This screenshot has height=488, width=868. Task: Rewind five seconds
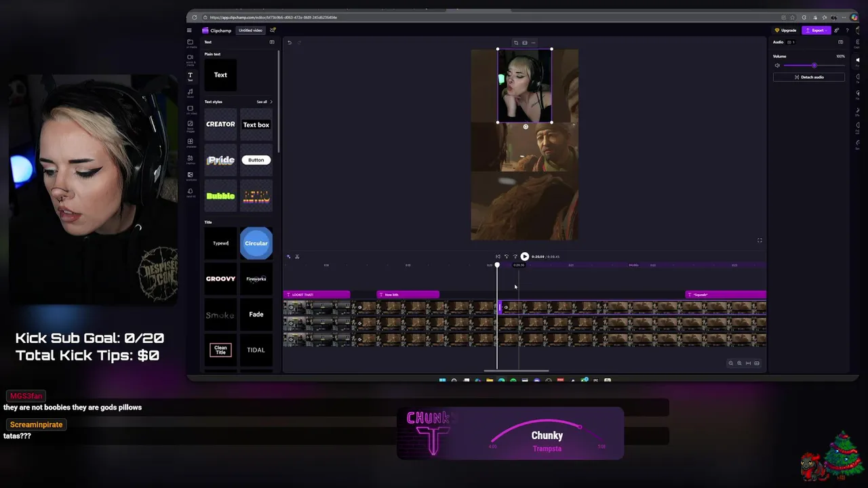pos(507,257)
